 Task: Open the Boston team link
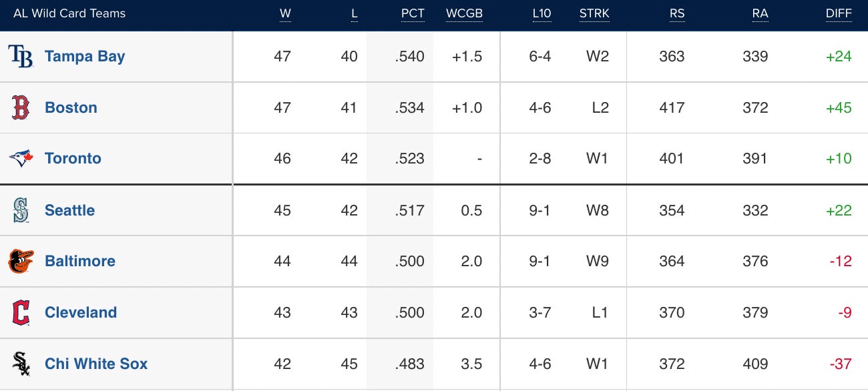click(x=71, y=107)
